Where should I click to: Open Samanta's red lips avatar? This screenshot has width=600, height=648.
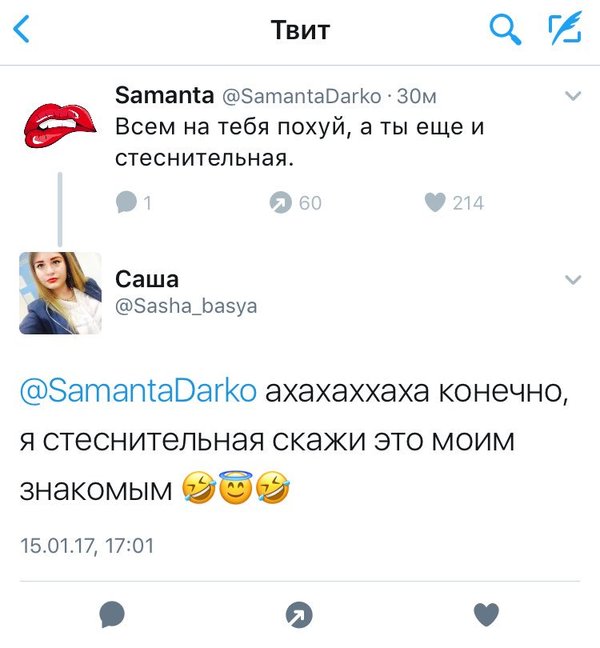coord(60,125)
